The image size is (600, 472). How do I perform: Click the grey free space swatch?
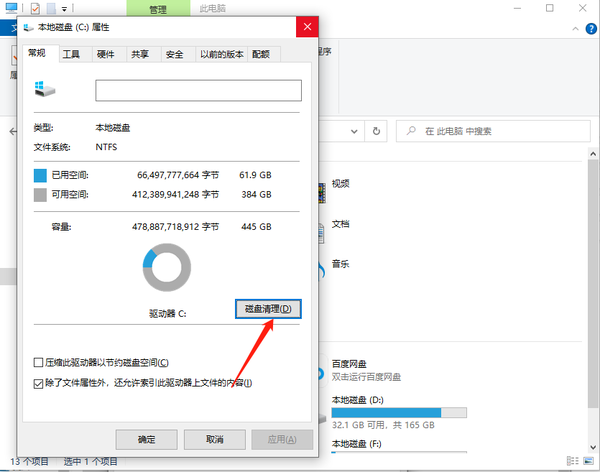pyautogui.click(x=40, y=195)
